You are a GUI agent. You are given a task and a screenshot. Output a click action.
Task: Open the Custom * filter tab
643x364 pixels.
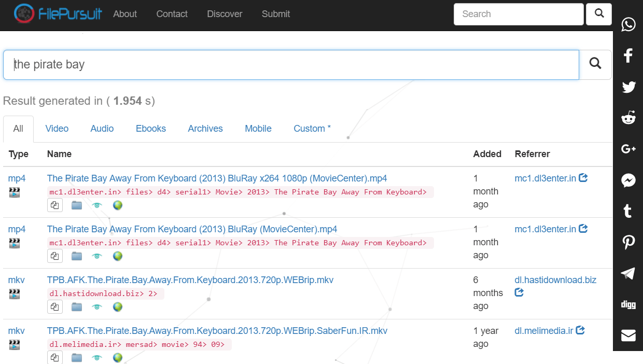pyautogui.click(x=312, y=129)
